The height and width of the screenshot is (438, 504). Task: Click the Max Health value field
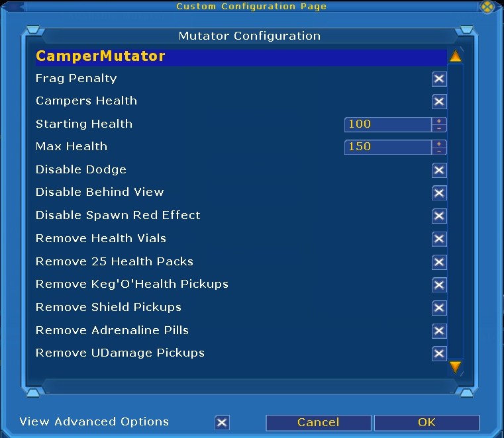coord(387,147)
